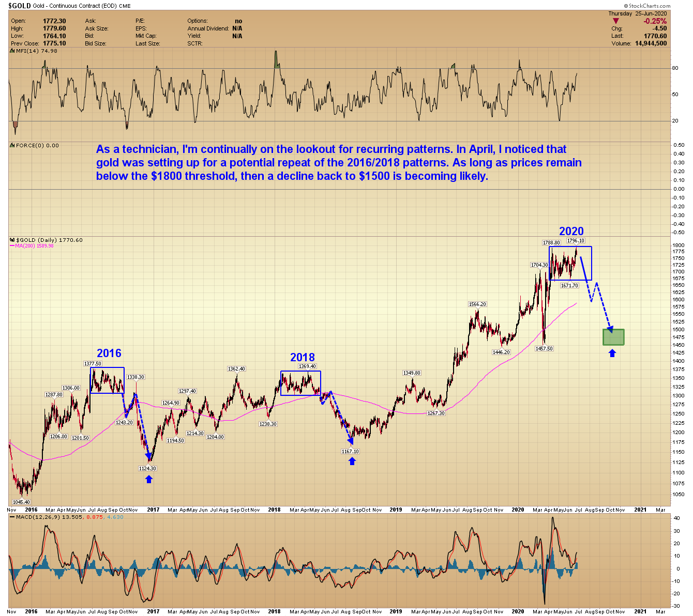The height and width of the screenshot is (616, 693).
Task: Click the 1796.10 high price label
Action: (x=576, y=240)
